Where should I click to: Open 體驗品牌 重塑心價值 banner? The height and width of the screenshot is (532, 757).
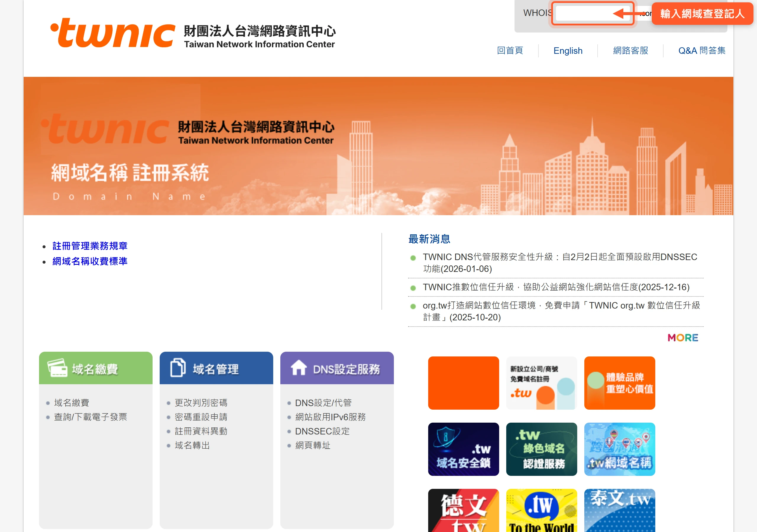click(619, 383)
